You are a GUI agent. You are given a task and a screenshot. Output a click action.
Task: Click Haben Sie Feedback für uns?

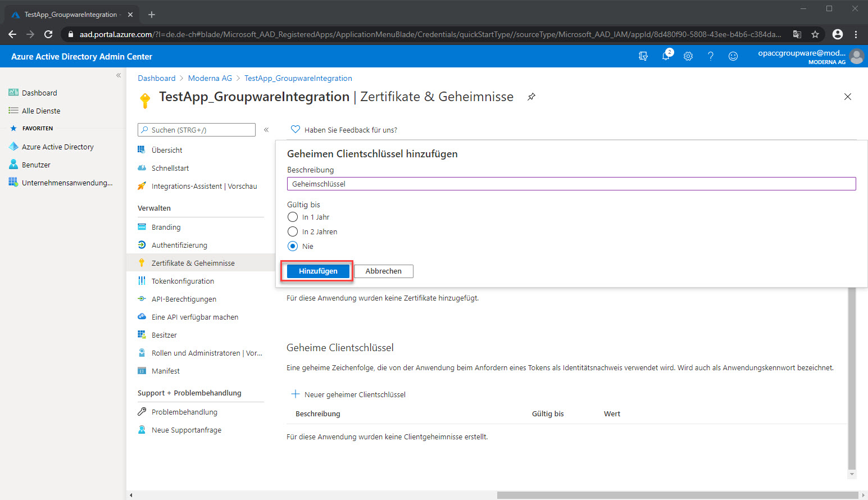[x=344, y=130]
